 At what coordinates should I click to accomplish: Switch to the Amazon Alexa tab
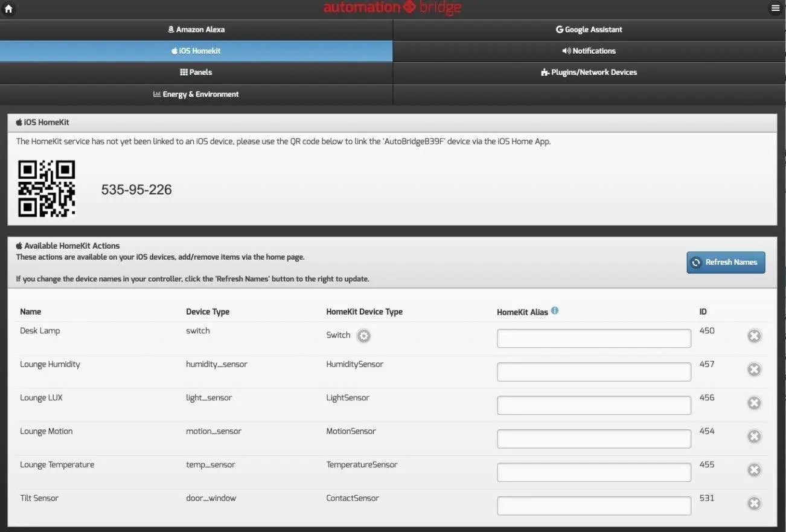click(x=196, y=29)
